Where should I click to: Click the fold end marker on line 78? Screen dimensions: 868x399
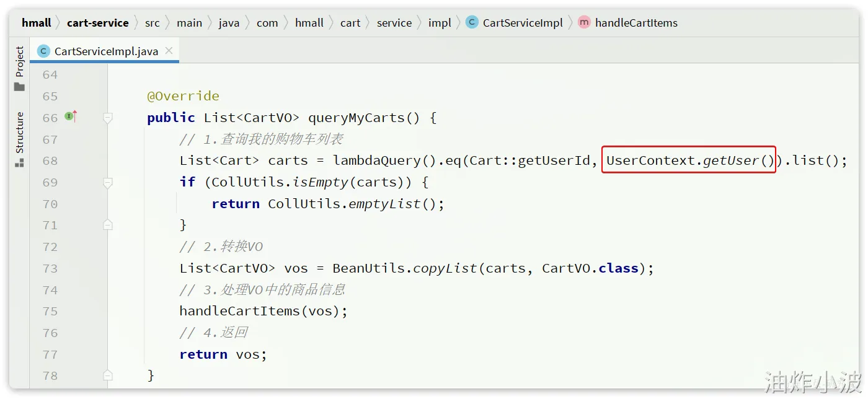pos(108,375)
